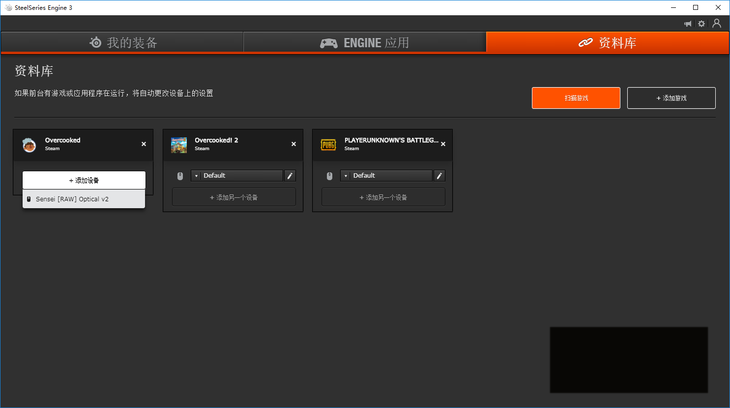Click + 添加另一个设备 under Overcooked! 2
The width and height of the screenshot is (730, 408).
[234, 197]
